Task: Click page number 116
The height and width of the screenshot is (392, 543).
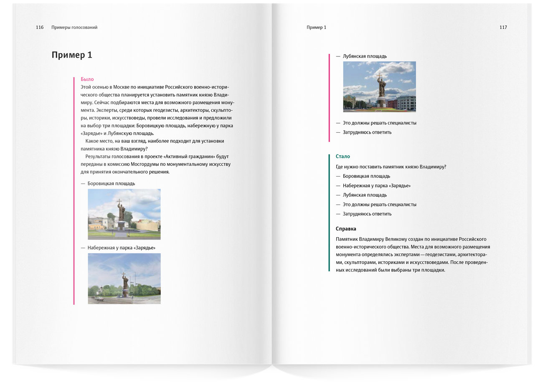Action: pos(40,28)
